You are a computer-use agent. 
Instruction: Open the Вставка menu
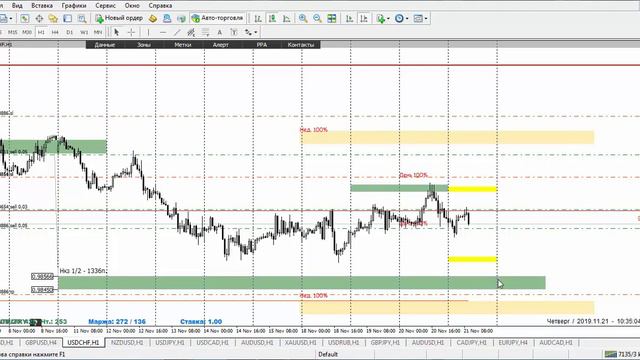(42, 6)
